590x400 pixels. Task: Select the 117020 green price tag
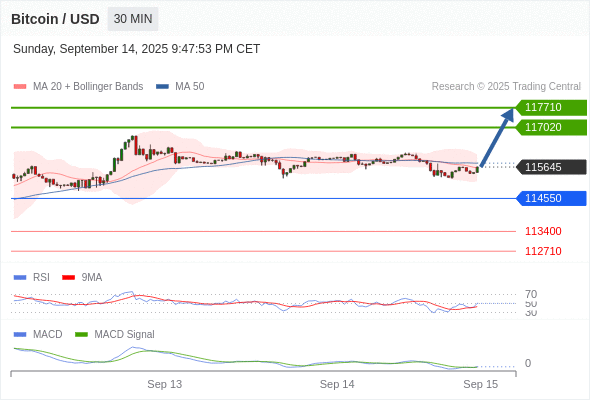(x=551, y=127)
